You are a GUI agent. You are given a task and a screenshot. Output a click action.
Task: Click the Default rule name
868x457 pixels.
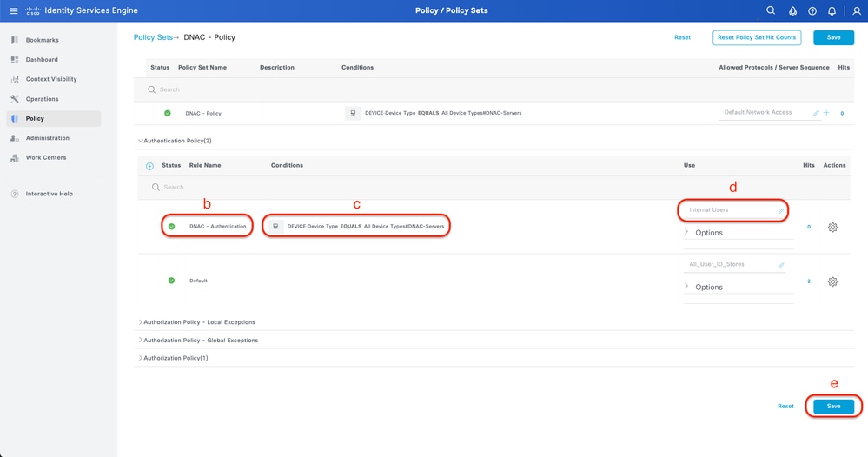(x=198, y=281)
